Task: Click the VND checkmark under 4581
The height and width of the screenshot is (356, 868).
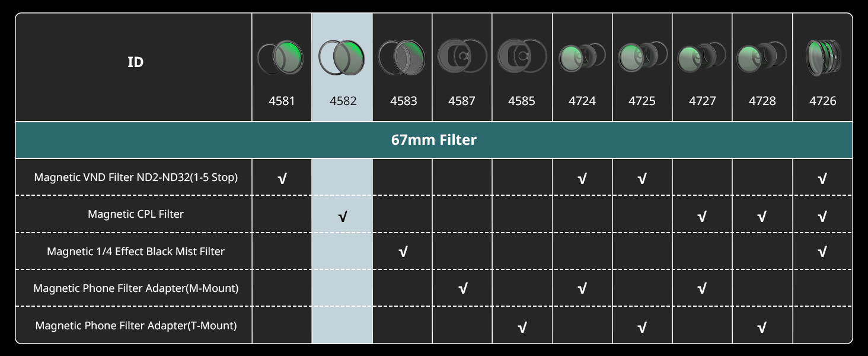Action: coord(282,179)
